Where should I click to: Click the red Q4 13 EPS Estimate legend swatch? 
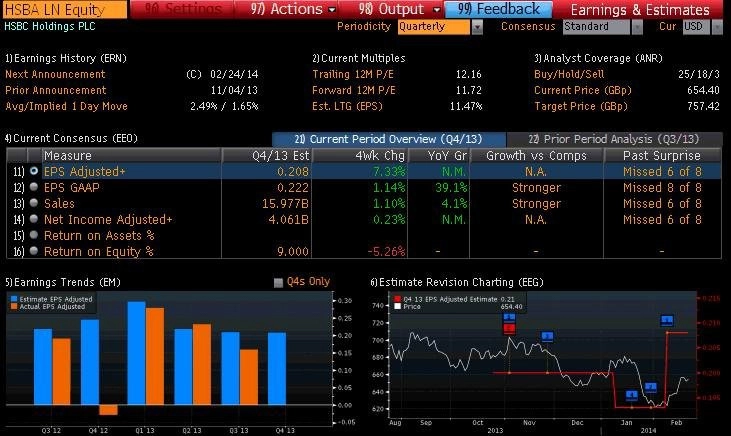pyautogui.click(x=398, y=299)
